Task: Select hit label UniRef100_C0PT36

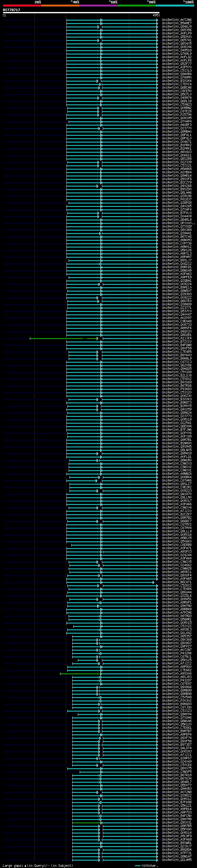Action: pos(177,244)
